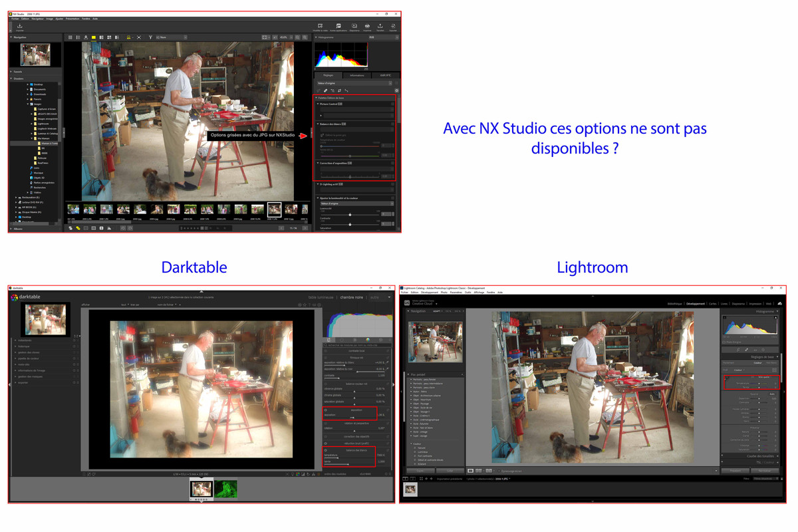This screenshot has width=798, height=532.
Task: Click grid view icon in Lightroom filmstrip bar
Action: 421,479
